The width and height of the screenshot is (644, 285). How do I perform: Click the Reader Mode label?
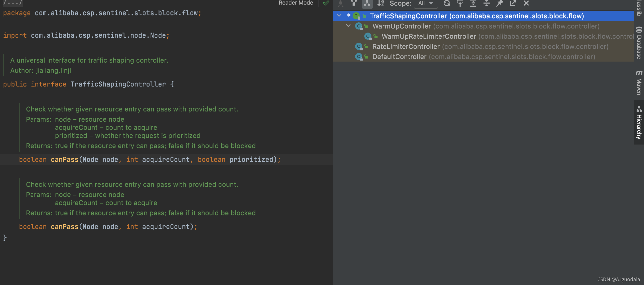296,3
